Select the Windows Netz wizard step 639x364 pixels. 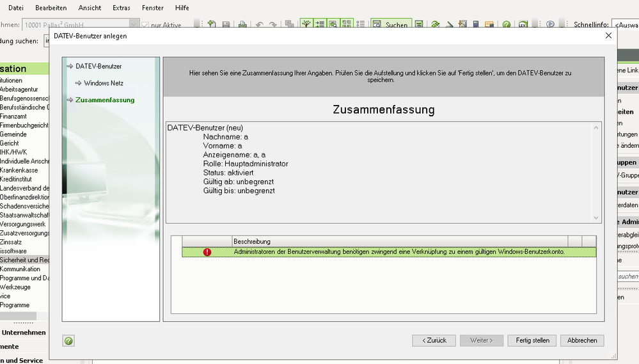(104, 83)
